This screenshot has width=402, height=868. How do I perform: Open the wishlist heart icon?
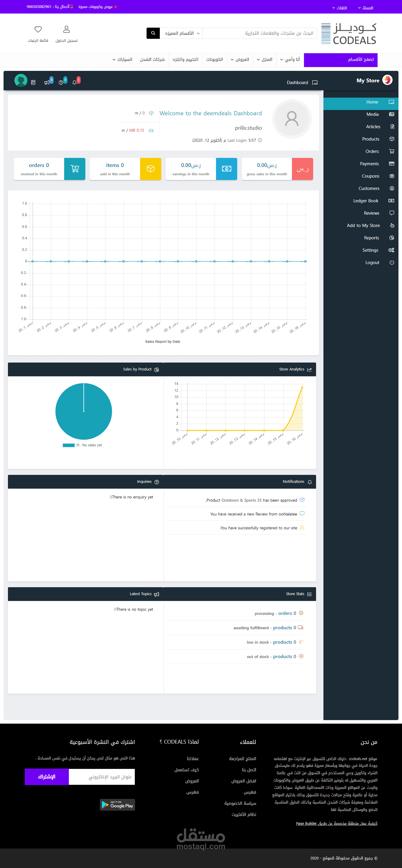38,29
